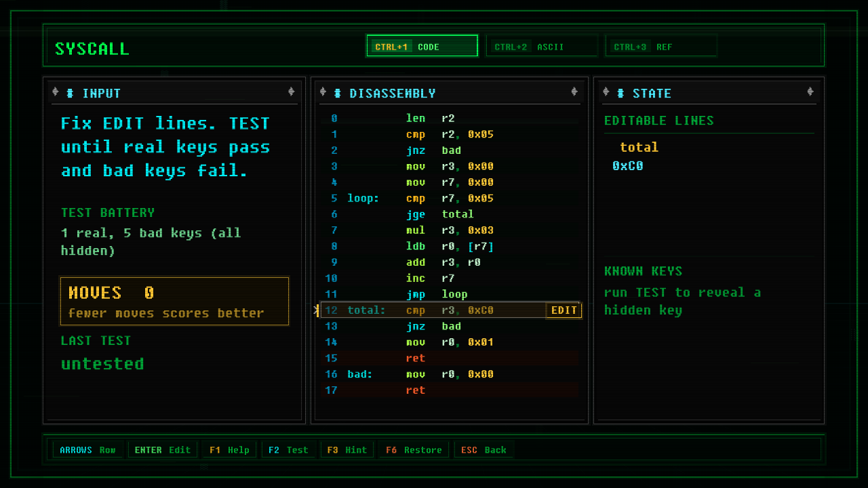Click the STATE panel grip icon

click(620, 93)
